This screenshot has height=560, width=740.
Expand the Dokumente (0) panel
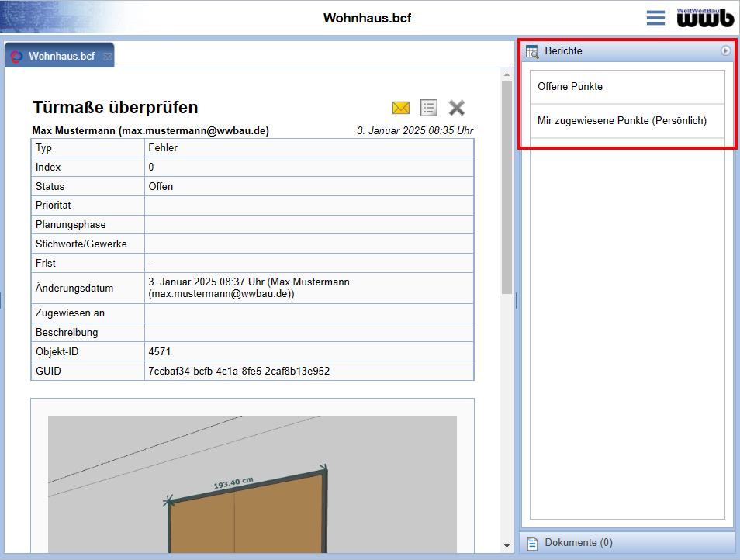coord(628,542)
